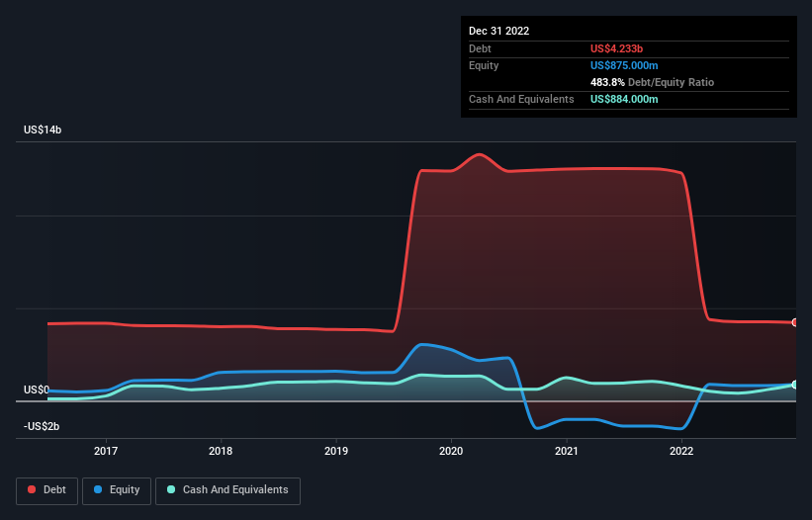812x520 pixels.
Task: Click the Equity label in tooltip
Action: 484,65
